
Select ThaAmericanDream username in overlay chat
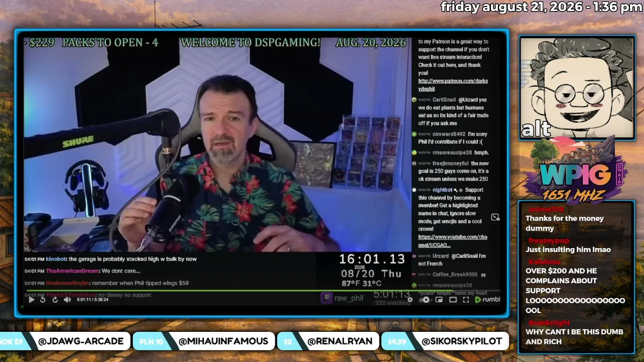(72, 271)
